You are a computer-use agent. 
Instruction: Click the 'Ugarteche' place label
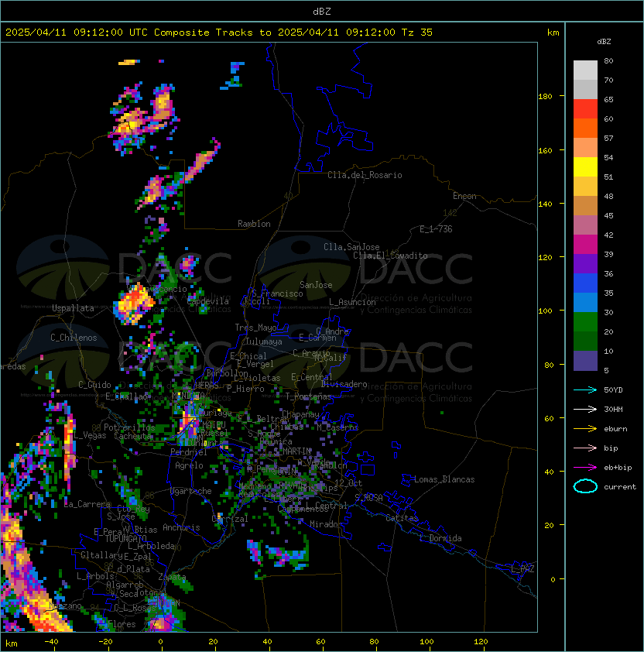pyautogui.click(x=191, y=491)
